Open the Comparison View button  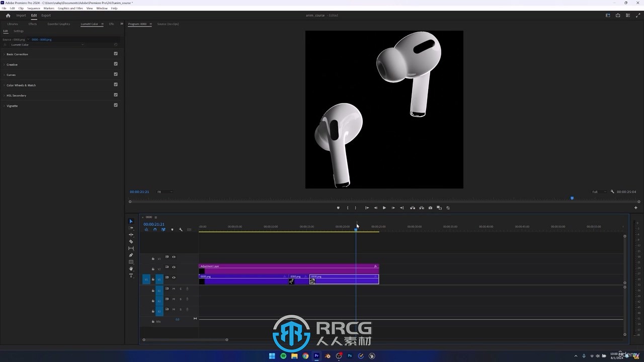439,208
